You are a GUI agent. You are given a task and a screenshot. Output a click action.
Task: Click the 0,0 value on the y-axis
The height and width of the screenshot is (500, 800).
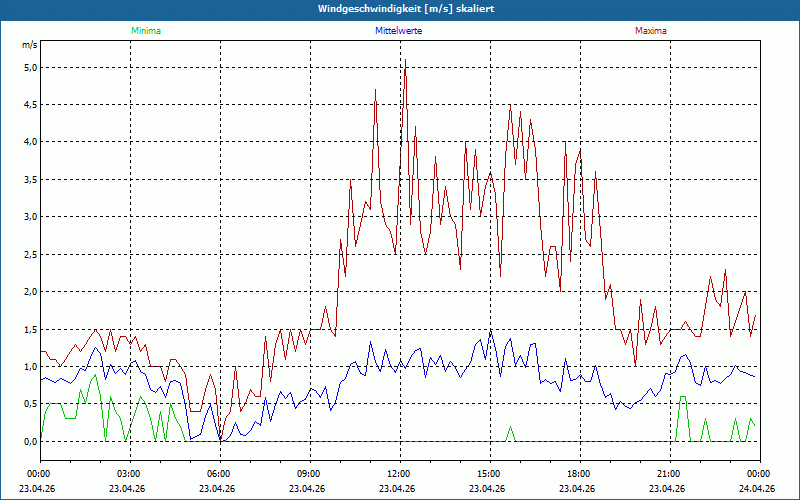coord(30,442)
